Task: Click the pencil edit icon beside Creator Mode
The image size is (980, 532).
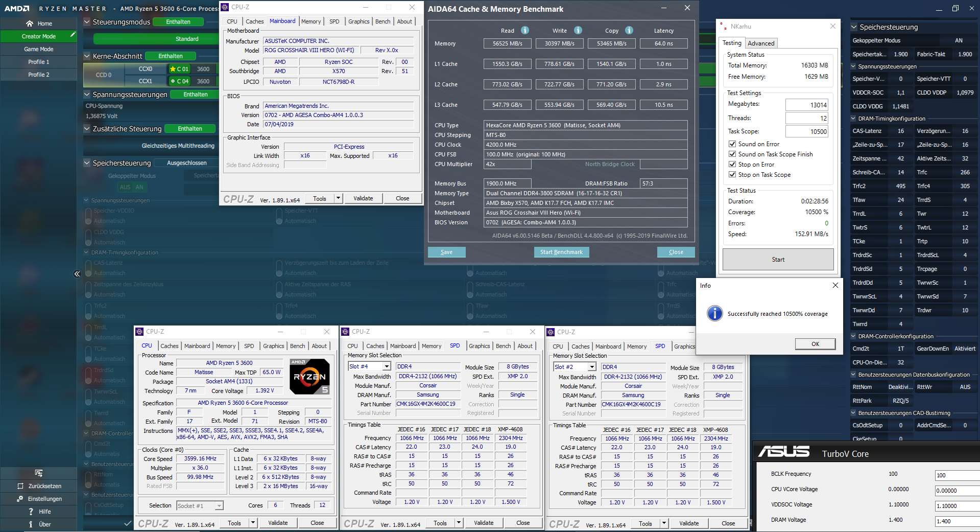Action: click(73, 35)
